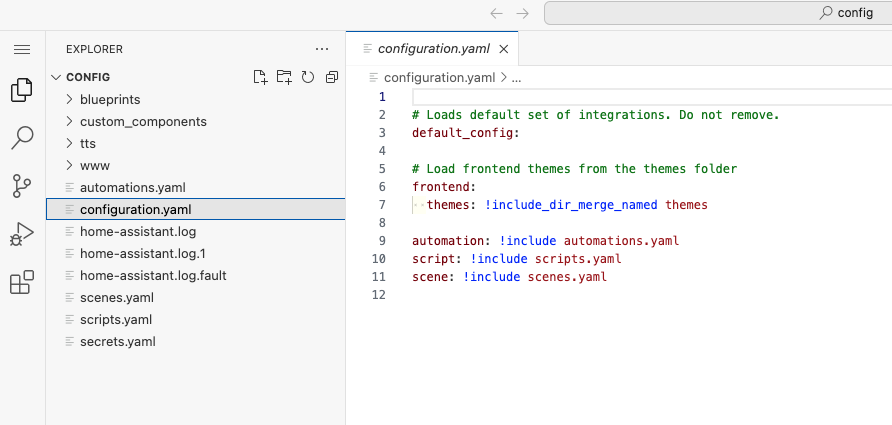This screenshot has width=892, height=425.
Task: Click the themes folder comment on line 5
Action: pyautogui.click(x=575, y=169)
